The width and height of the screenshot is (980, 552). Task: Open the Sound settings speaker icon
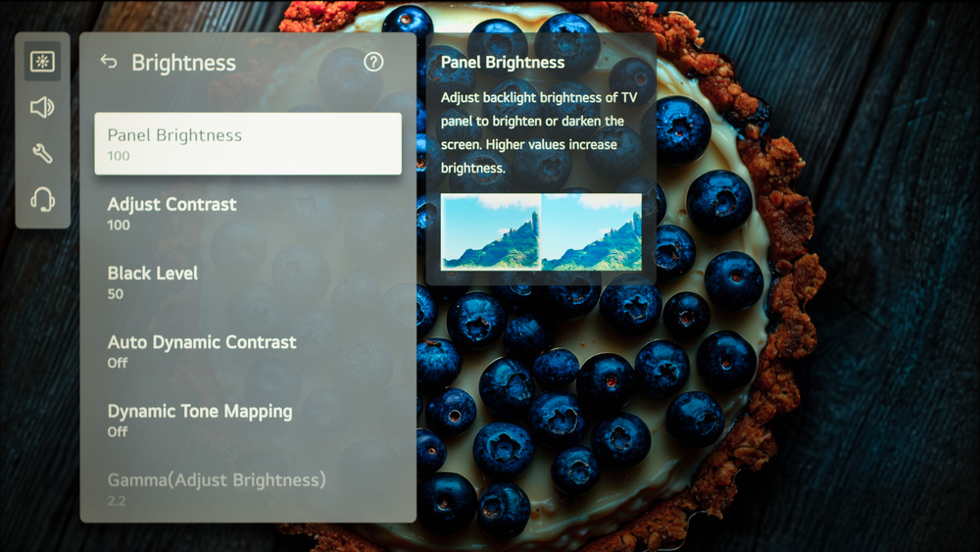(42, 108)
